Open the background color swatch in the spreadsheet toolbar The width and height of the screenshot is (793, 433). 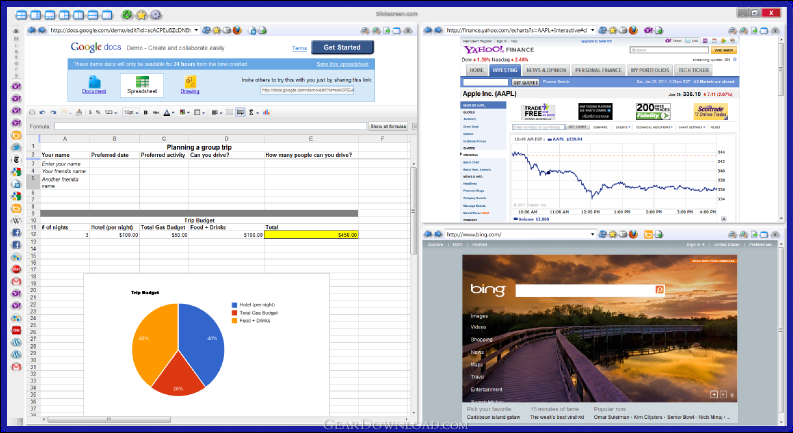(184, 112)
